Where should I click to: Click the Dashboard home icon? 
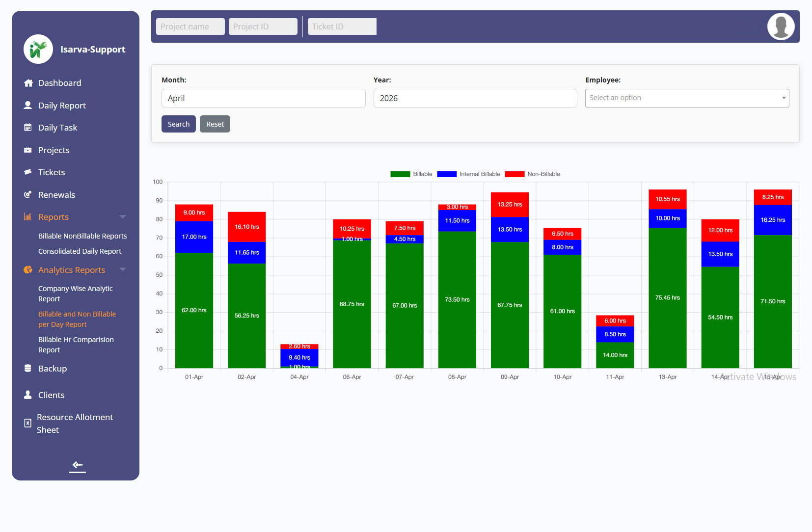point(28,83)
